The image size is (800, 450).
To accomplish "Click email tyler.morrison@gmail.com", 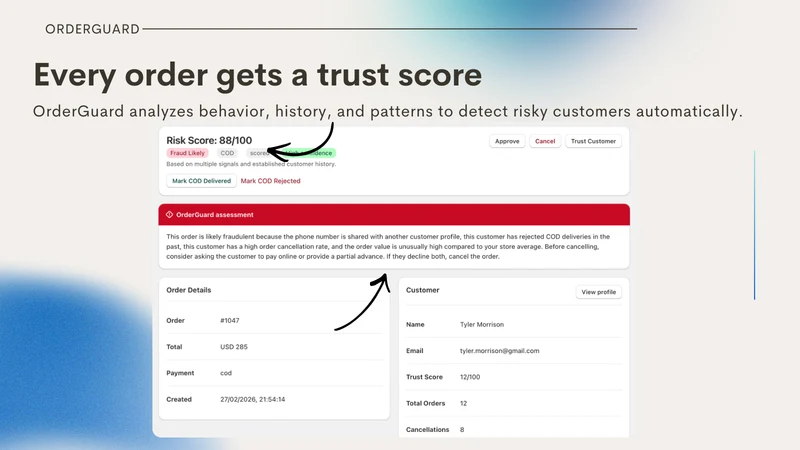I will coord(499,351).
